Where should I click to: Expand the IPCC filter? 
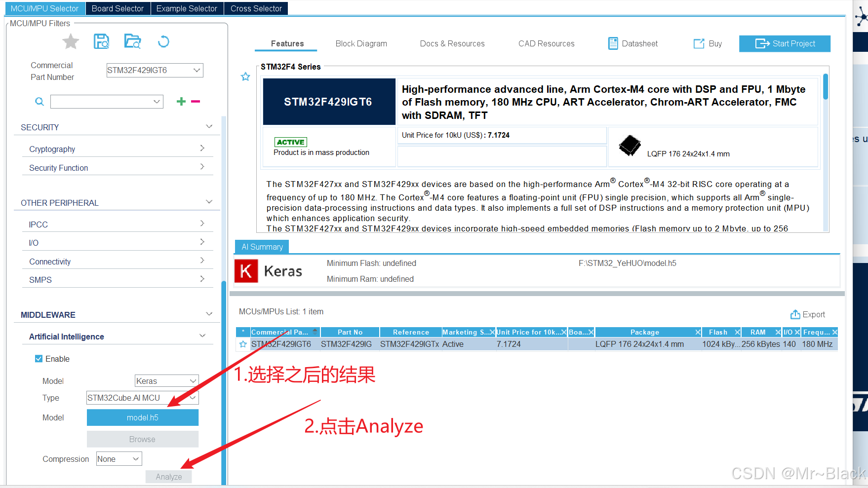(x=202, y=224)
